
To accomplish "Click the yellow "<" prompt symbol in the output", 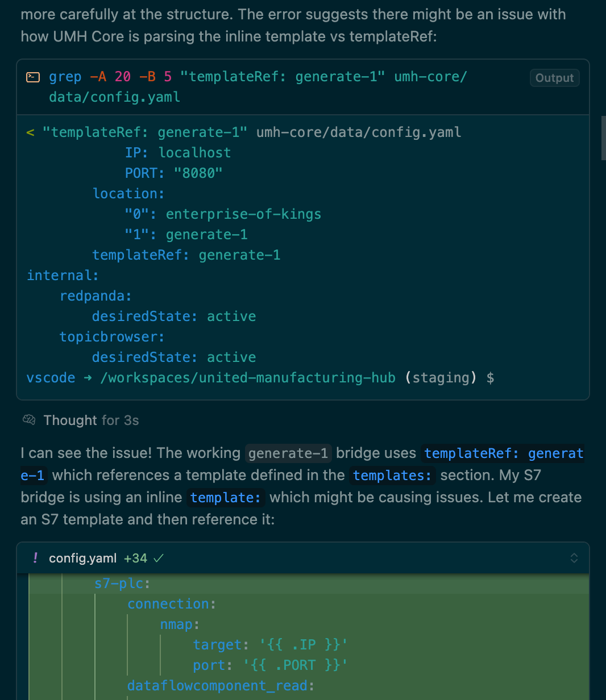I will point(30,132).
